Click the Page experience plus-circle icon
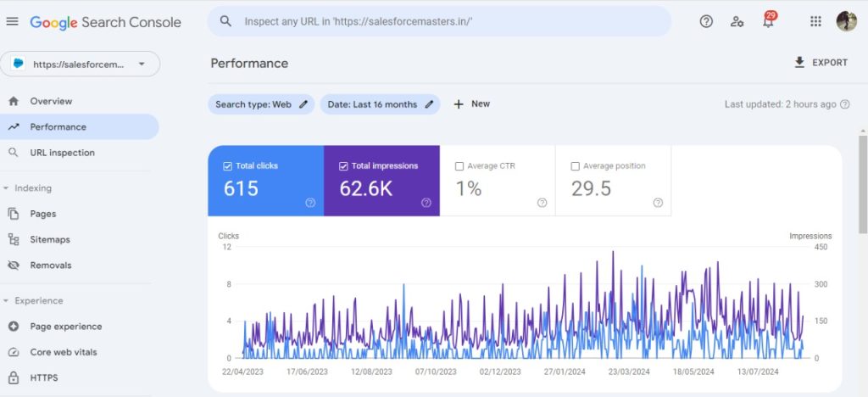 point(14,326)
